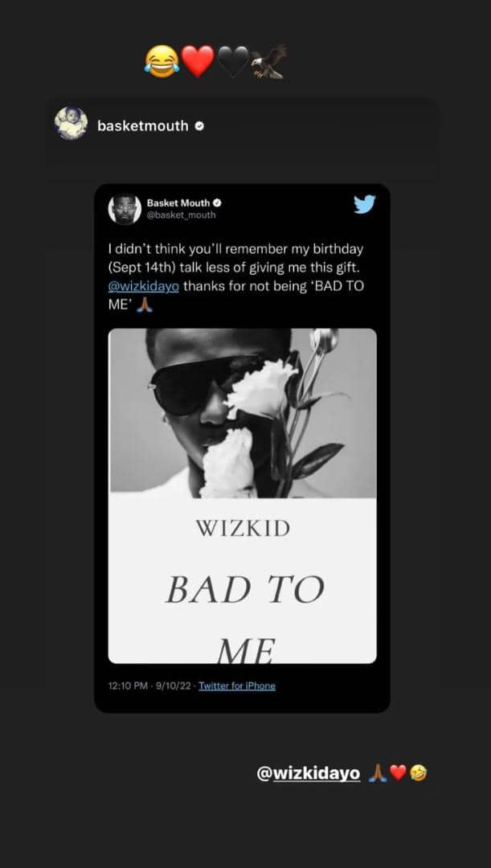
Task: Tap the laughing-crying emoji at top
Action: click(x=162, y=62)
